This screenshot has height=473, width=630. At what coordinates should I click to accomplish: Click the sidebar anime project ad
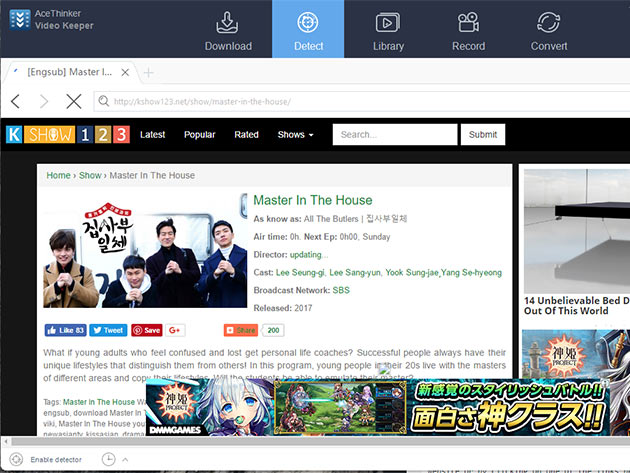[576, 354]
